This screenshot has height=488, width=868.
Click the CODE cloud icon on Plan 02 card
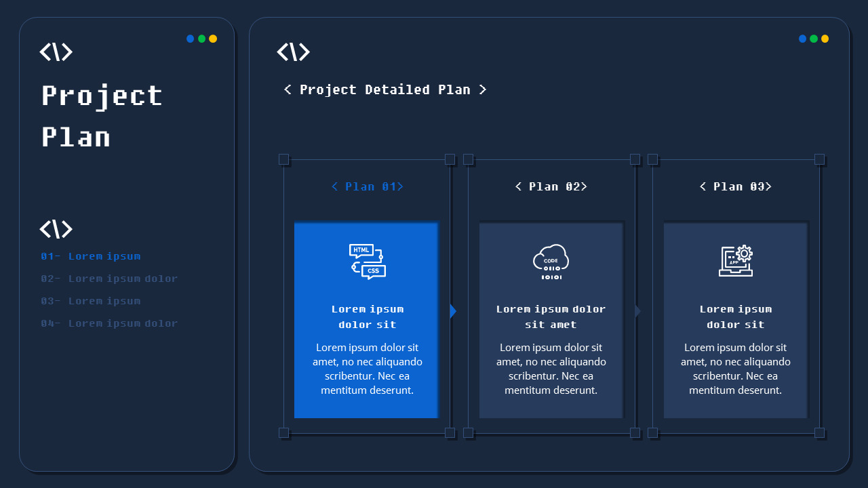point(551,261)
